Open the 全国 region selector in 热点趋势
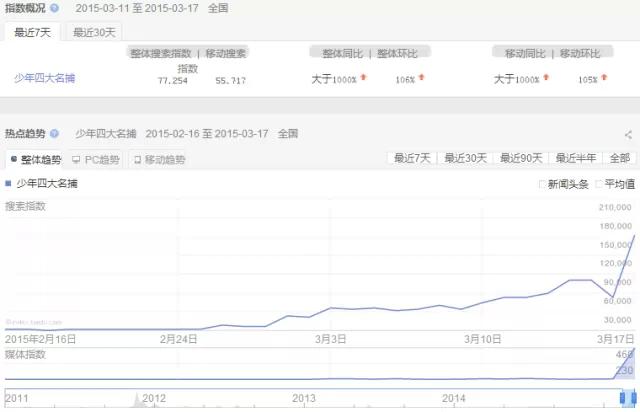 click(288, 133)
